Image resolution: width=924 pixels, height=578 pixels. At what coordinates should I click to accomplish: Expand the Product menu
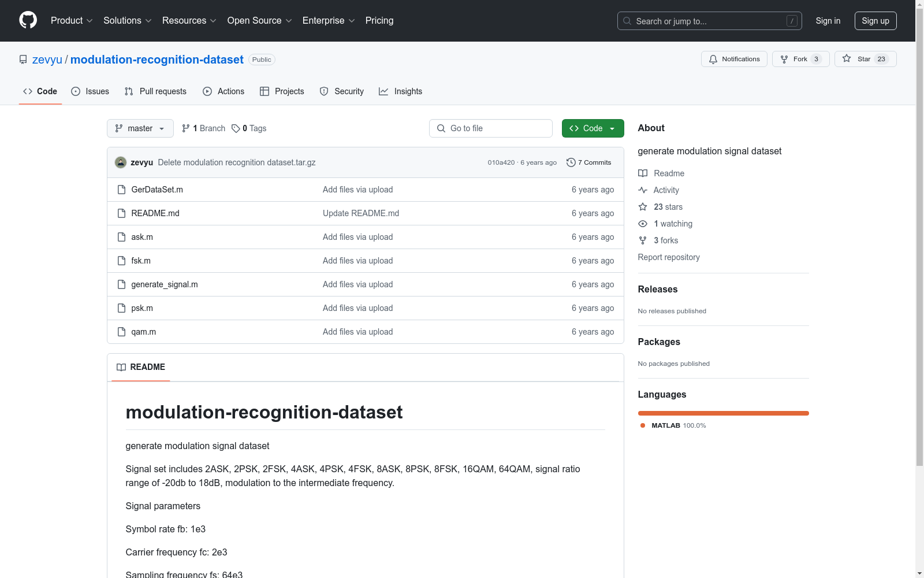coord(72,21)
